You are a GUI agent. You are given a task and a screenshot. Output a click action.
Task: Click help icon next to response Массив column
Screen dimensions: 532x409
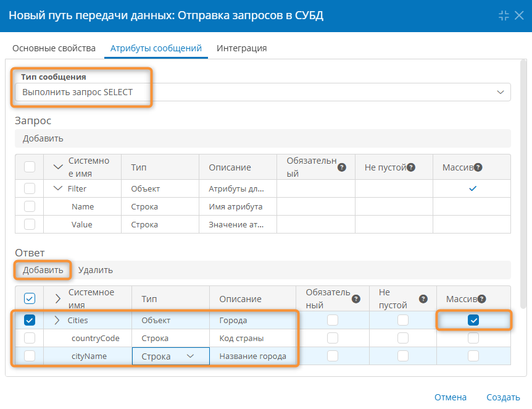coord(482,299)
